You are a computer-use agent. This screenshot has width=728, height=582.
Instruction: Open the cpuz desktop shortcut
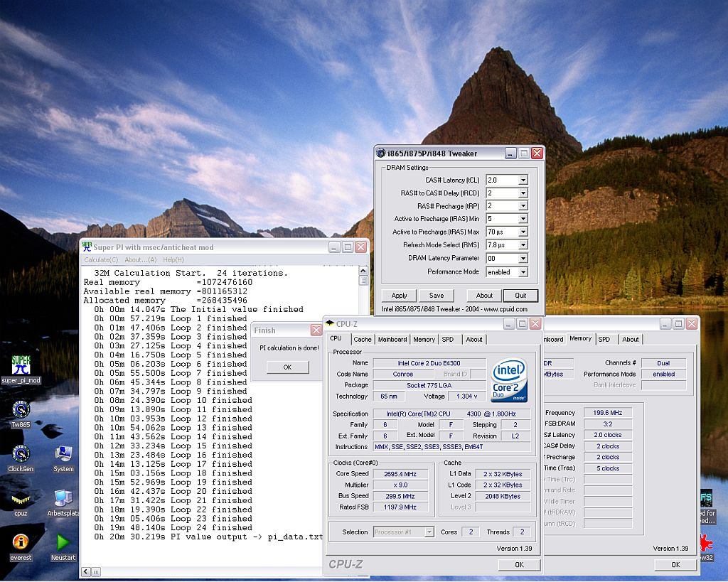coord(21,503)
